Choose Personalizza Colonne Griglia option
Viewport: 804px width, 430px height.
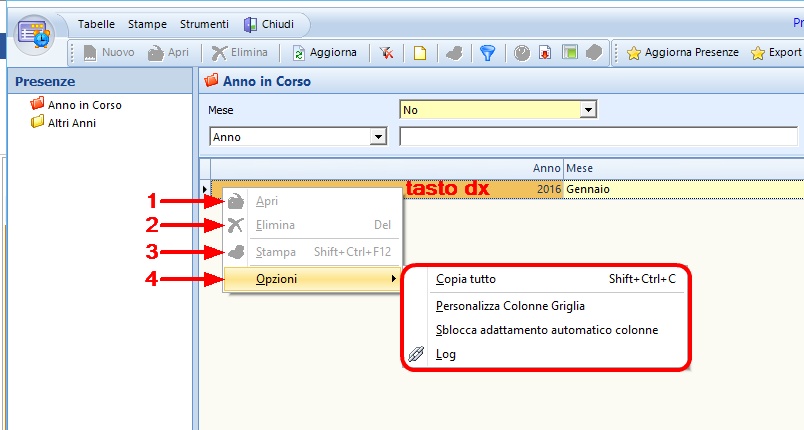pyautogui.click(x=510, y=306)
